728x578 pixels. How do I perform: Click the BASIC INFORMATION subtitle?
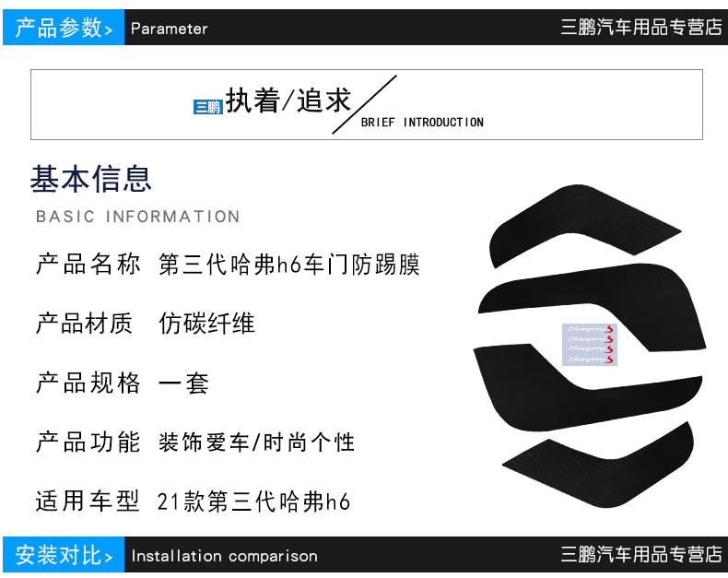tap(138, 217)
